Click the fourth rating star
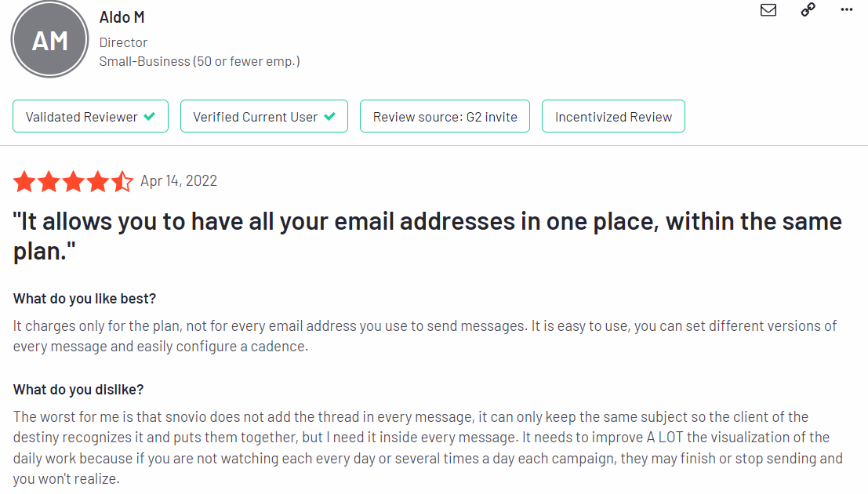Viewport: 868px width, 494px height. click(x=97, y=181)
